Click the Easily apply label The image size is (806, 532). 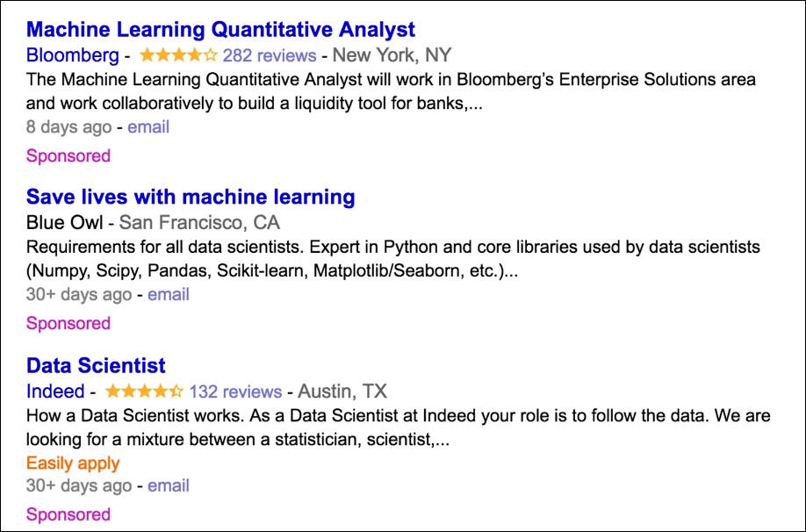coord(73,464)
